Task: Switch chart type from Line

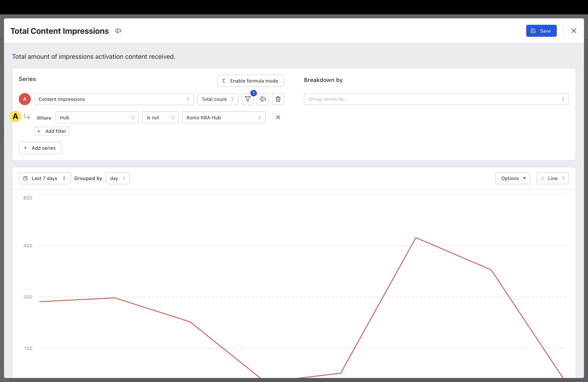Action: pos(552,178)
